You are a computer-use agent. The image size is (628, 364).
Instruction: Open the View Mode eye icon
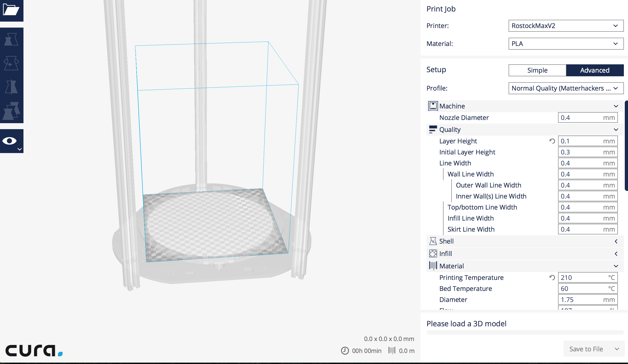(x=10, y=141)
